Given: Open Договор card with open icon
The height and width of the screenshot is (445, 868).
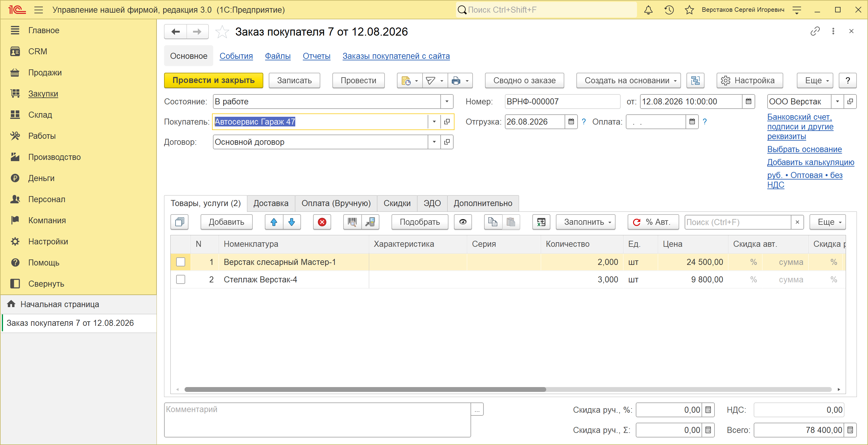Looking at the screenshot, I should point(447,142).
